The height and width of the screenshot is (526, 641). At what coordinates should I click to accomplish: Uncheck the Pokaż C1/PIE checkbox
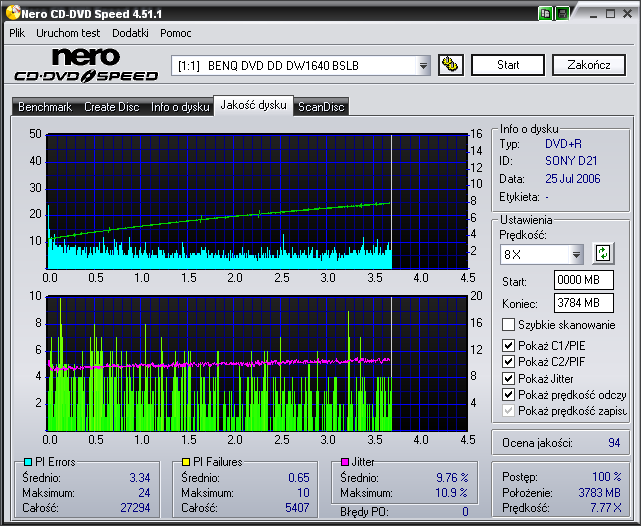tap(508, 346)
